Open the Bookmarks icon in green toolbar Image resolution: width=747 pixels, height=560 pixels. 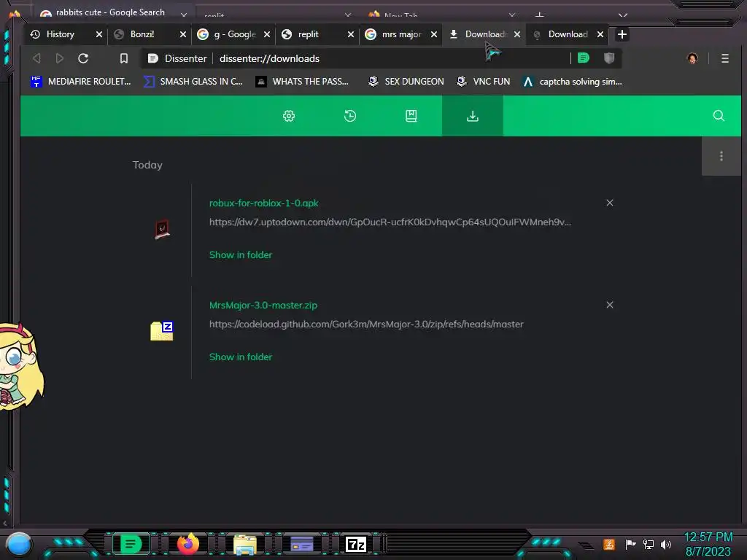[x=411, y=116]
